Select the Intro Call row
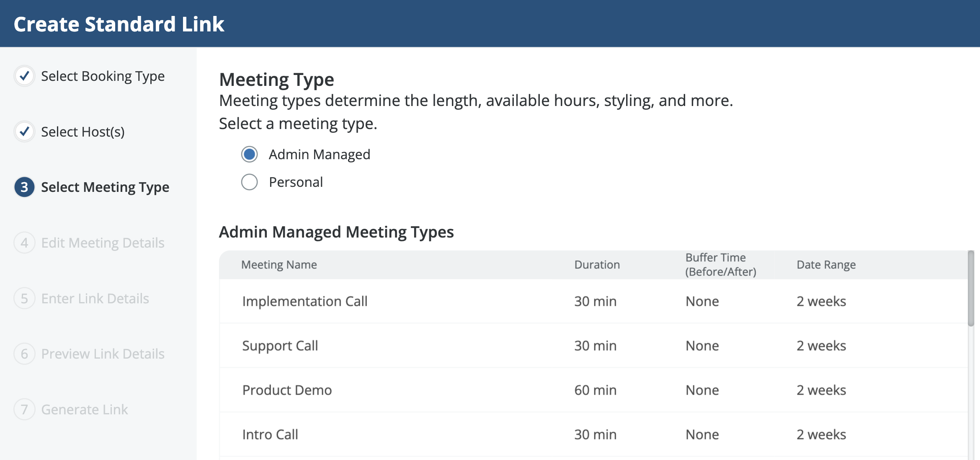This screenshot has height=460, width=980. coord(270,434)
